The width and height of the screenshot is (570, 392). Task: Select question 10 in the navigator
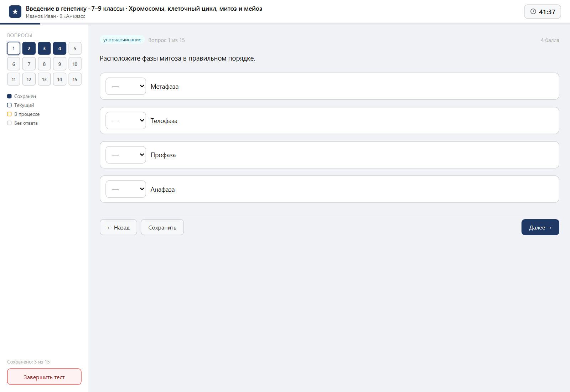coord(75,64)
